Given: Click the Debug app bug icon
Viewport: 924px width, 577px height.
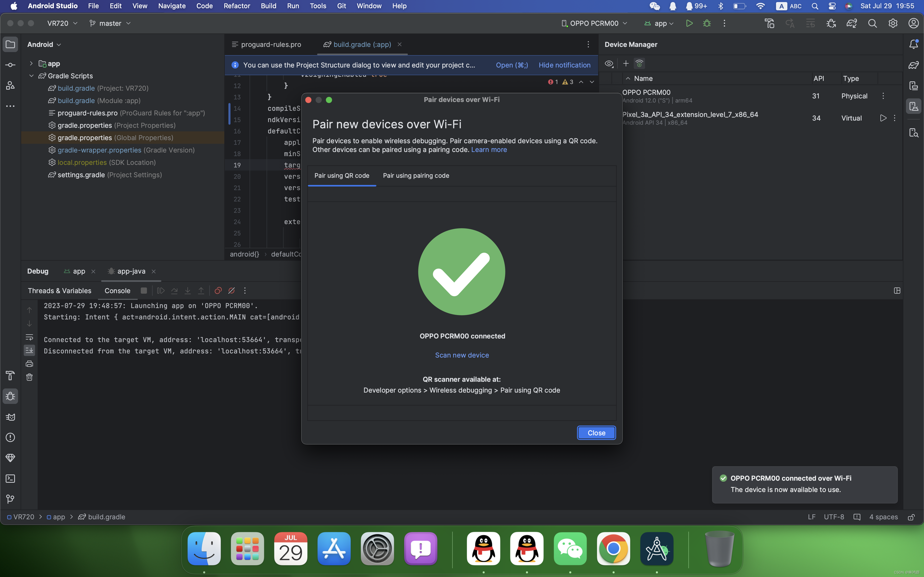Looking at the screenshot, I should pos(707,23).
